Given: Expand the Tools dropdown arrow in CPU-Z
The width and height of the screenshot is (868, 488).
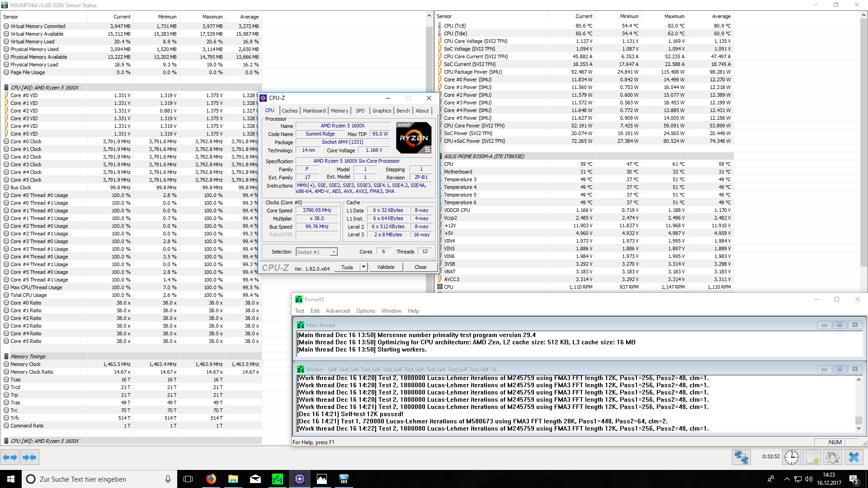Looking at the screenshot, I should (x=363, y=267).
